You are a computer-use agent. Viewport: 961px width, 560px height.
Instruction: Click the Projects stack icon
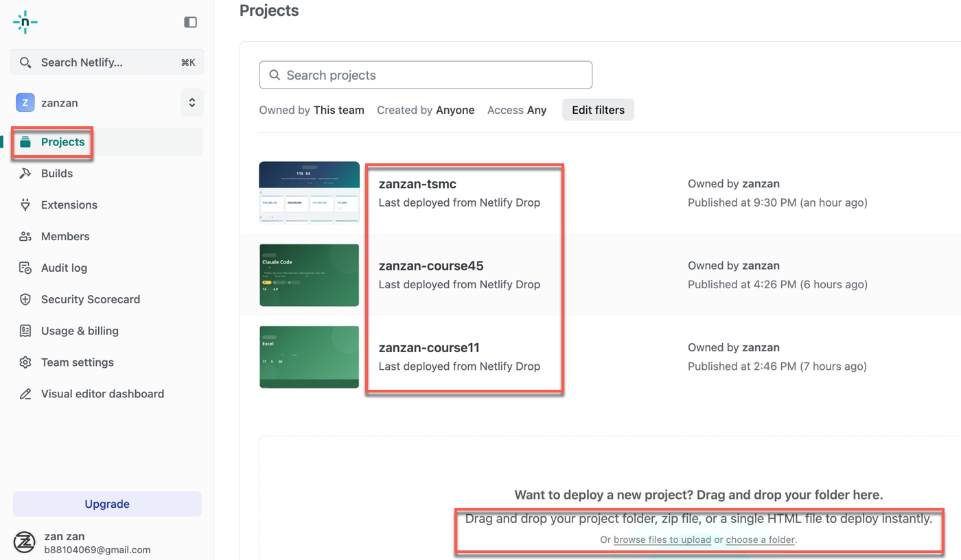coord(25,142)
